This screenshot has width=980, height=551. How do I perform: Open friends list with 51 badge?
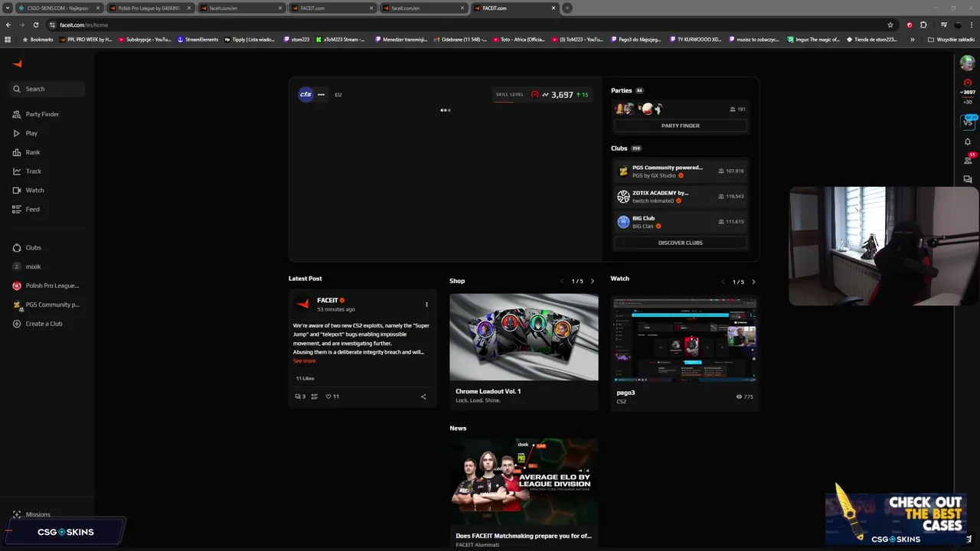pos(968,160)
